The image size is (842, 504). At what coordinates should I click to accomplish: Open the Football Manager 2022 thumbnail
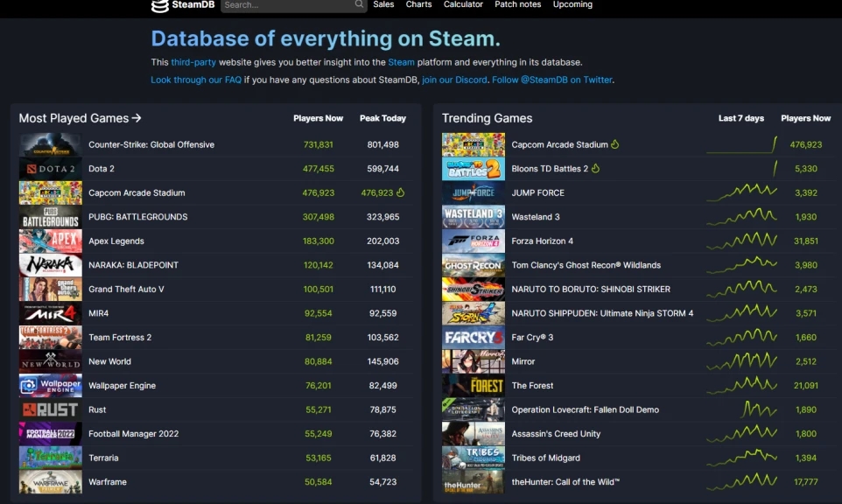[x=51, y=434]
